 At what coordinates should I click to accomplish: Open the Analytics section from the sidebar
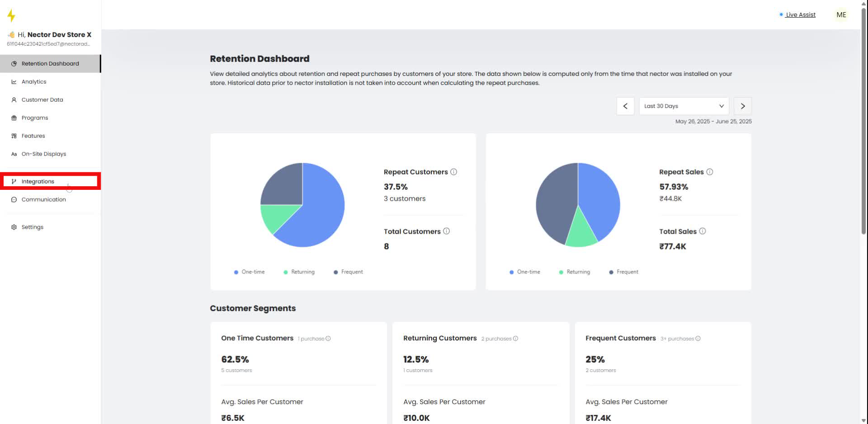[x=33, y=81]
